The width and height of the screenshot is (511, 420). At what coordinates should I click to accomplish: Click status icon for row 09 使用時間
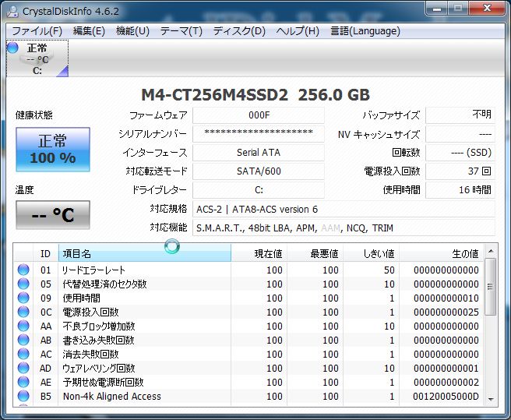(23, 298)
